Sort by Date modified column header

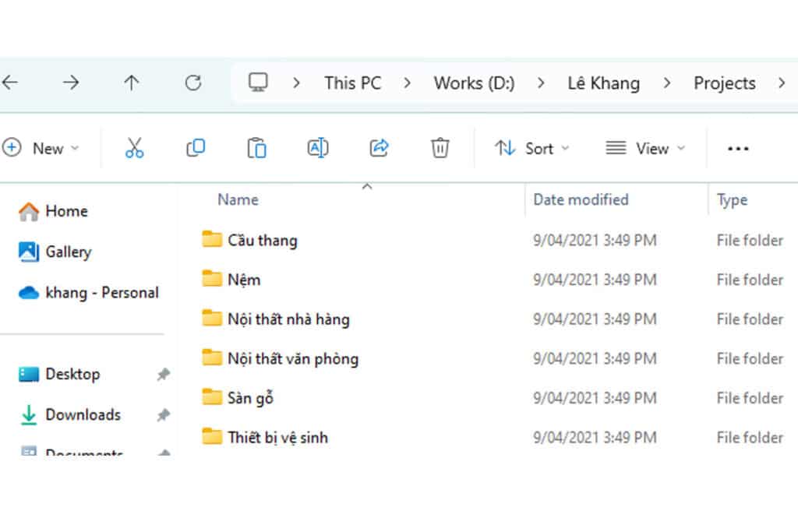click(581, 199)
